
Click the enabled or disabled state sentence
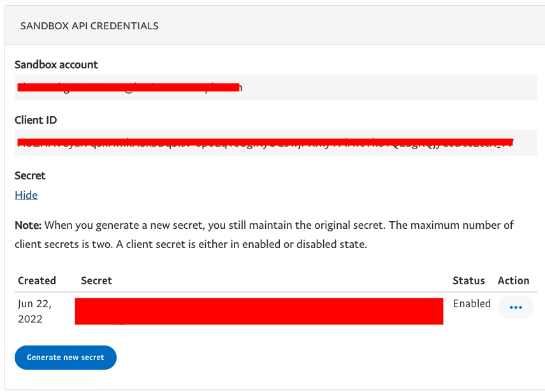pos(241,244)
